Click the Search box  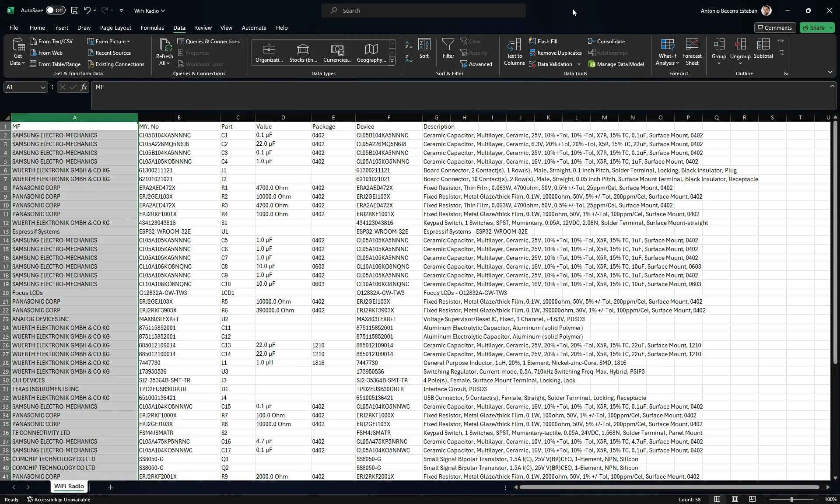423,10
